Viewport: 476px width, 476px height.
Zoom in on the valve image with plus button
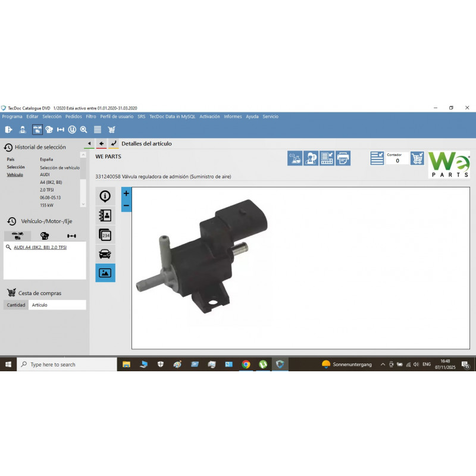[x=126, y=193]
